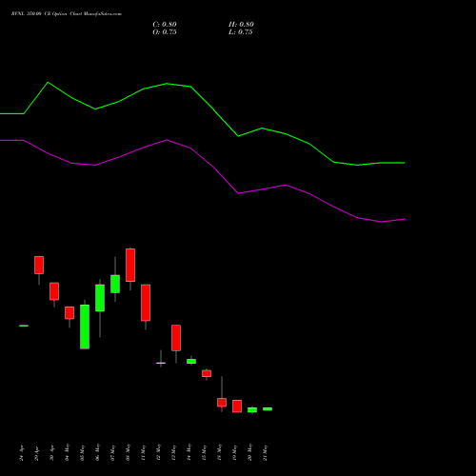This screenshot has height=476, width=476.
Task: Click the chart title text at top left
Action: pos(67,14)
